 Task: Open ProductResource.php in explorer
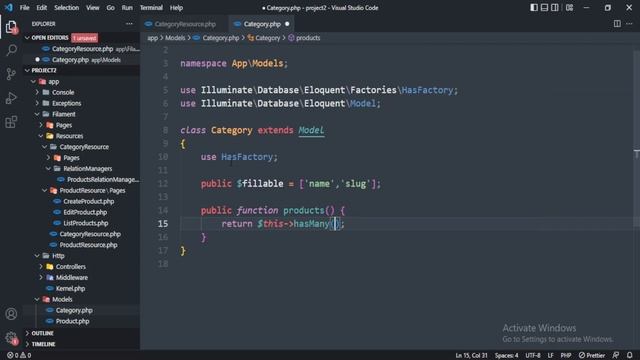coord(88,245)
